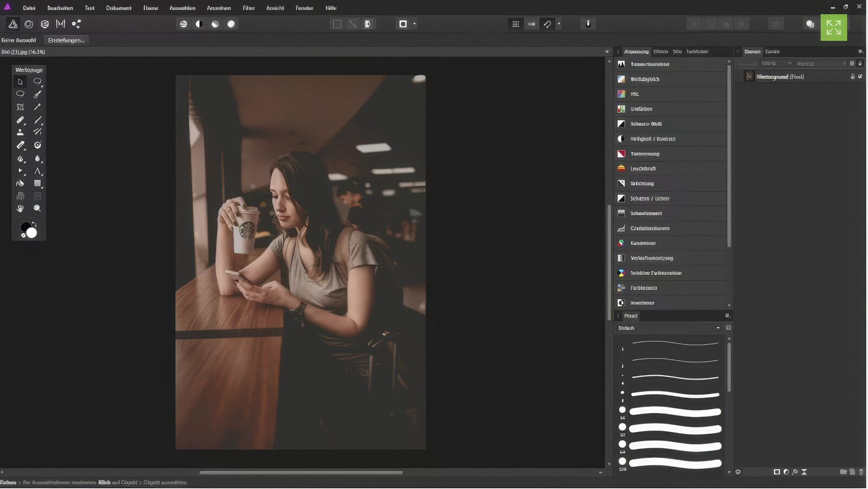
Task: Open the brush category dropdown in the brushes panel
Action: [x=669, y=328]
